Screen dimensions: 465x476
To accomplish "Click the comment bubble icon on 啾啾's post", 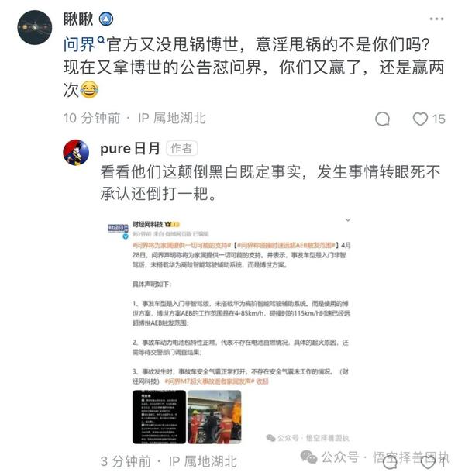I will tap(382, 119).
